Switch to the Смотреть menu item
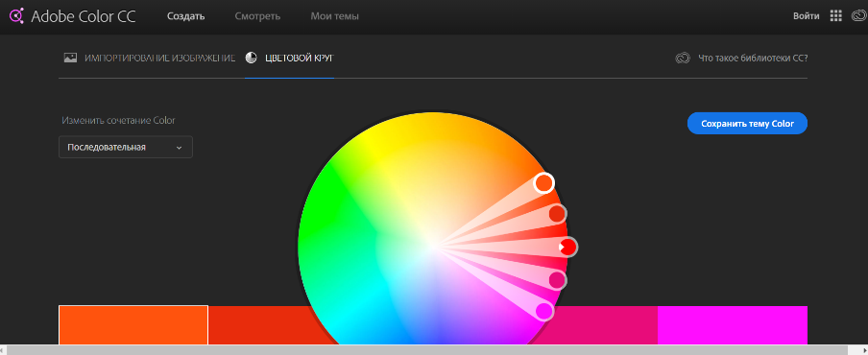868x355 pixels. pyautogui.click(x=257, y=16)
